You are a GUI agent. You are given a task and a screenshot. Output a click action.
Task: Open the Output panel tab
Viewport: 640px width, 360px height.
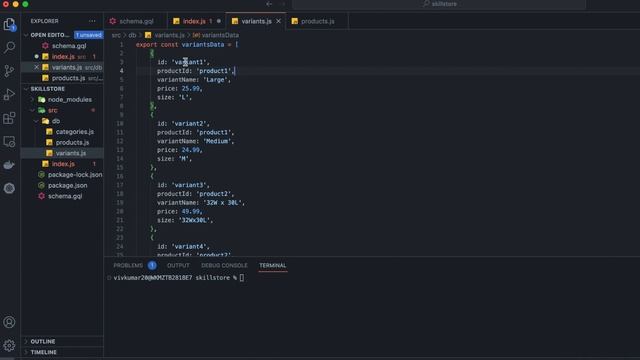point(178,265)
